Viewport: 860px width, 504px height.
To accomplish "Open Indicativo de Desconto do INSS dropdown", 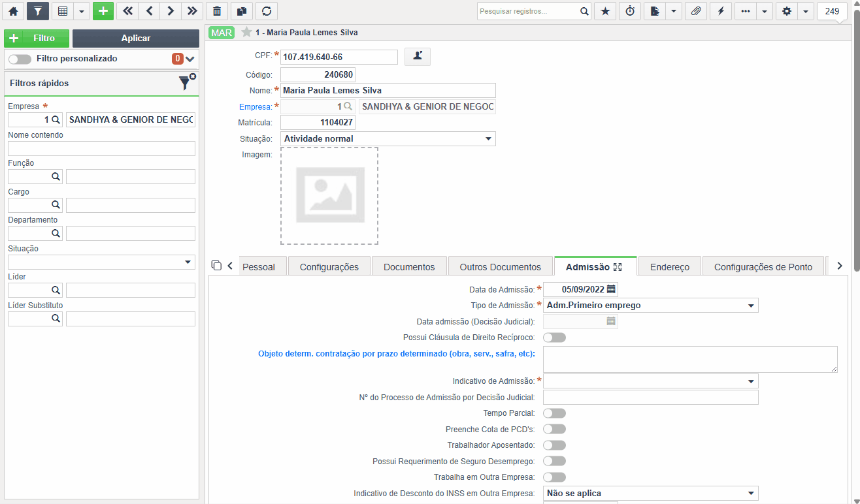I will point(651,493).
